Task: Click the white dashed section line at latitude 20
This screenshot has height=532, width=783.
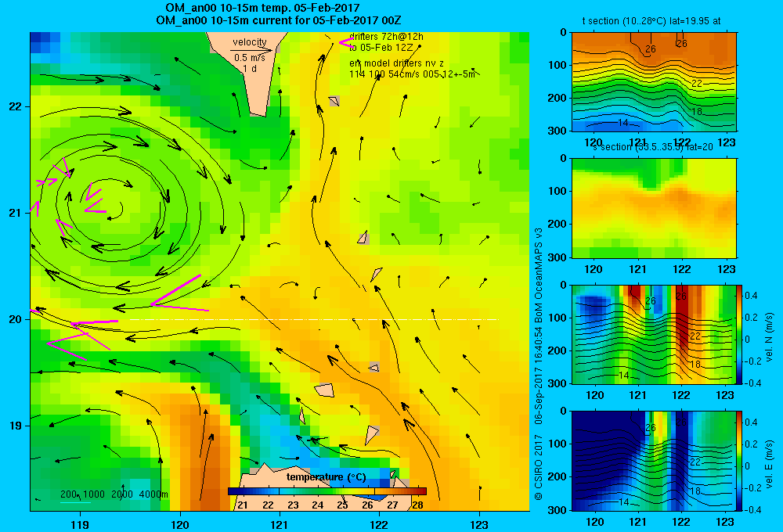Action: click(315, 319)
